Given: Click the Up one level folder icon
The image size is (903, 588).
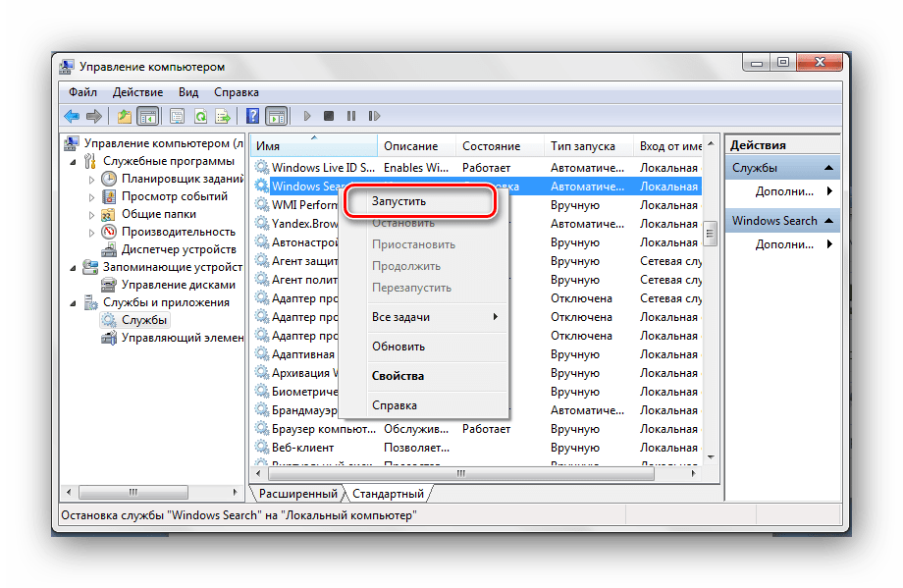Looking at the screenshot, I should (124, 117).
